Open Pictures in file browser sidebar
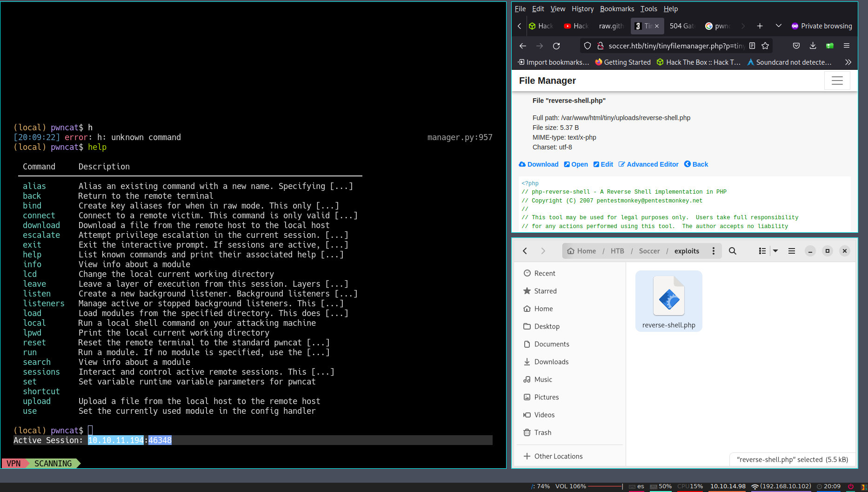Image resolution: width=868 pixels, height=492 pixels. tap(571, 397)
